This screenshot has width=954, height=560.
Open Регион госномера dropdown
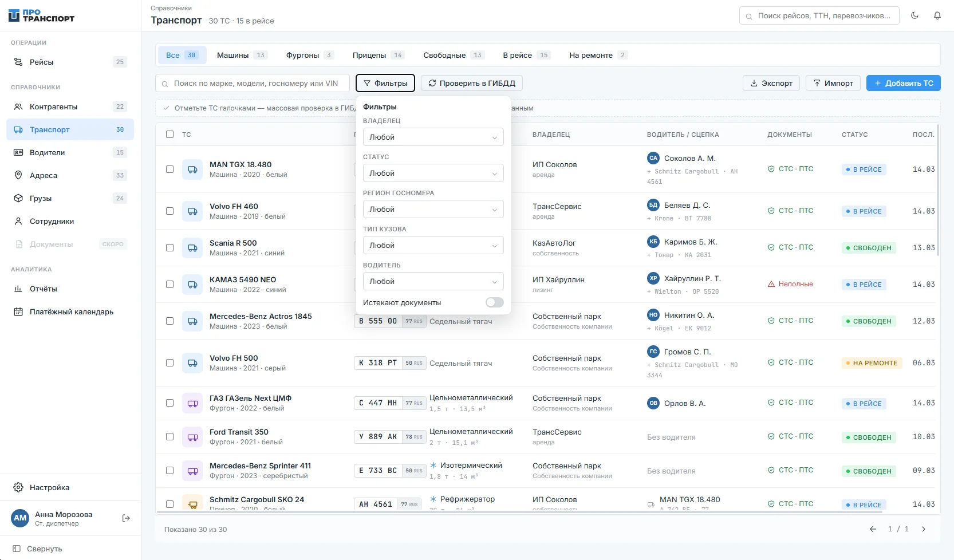tap(433, 209)
